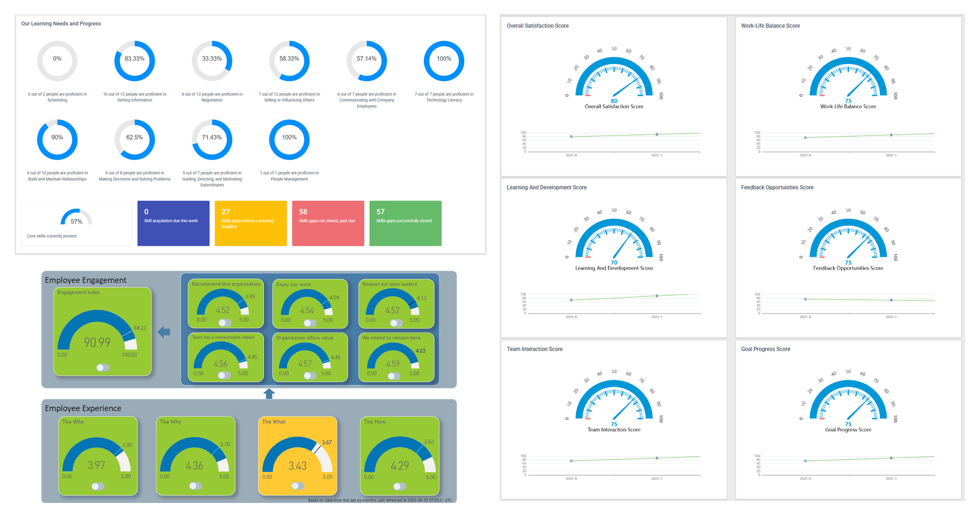Open Skill acquisition due this week tile
This screenshot has width=980, height=514.
(x=173, y=223)
